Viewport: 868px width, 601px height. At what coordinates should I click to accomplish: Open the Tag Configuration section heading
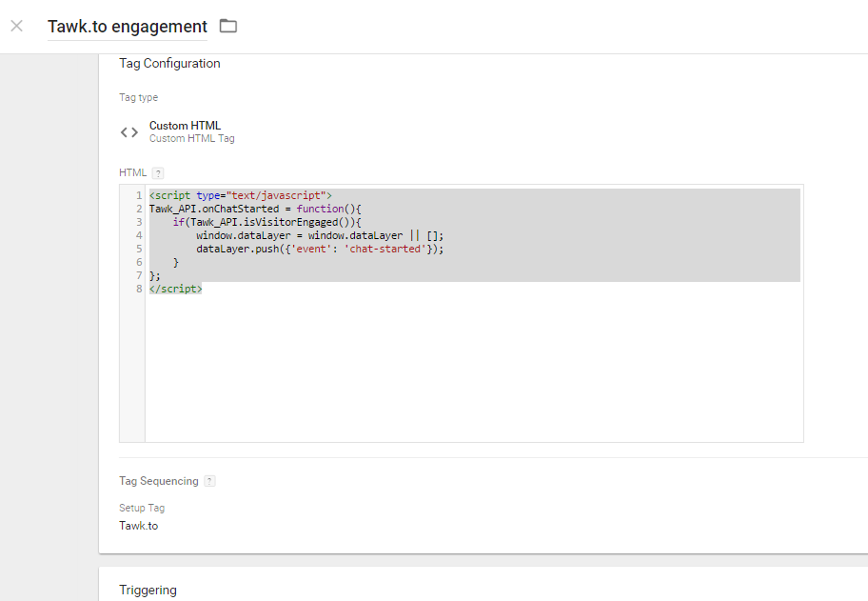coord(169,63)
